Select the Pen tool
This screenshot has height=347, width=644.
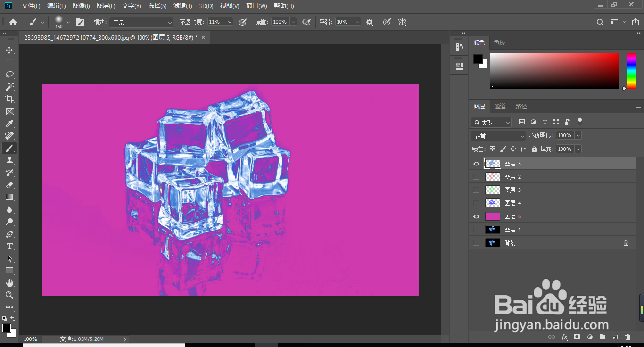pos(9,234)
